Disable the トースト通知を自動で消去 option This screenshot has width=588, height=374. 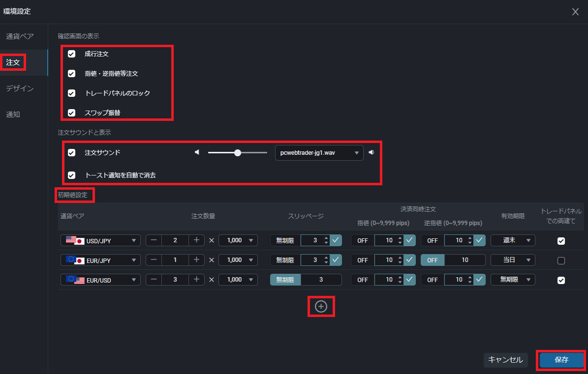click(71, 174)
